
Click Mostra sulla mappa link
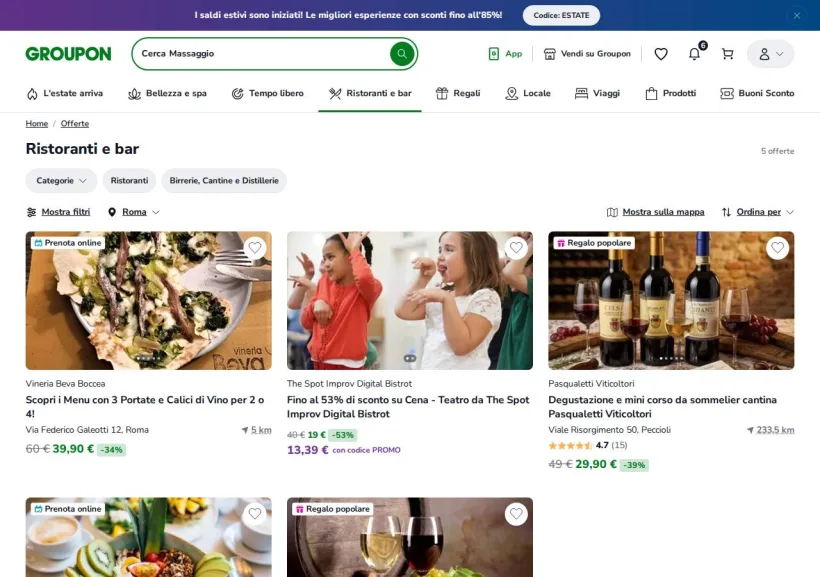click(x=663, y=212)
